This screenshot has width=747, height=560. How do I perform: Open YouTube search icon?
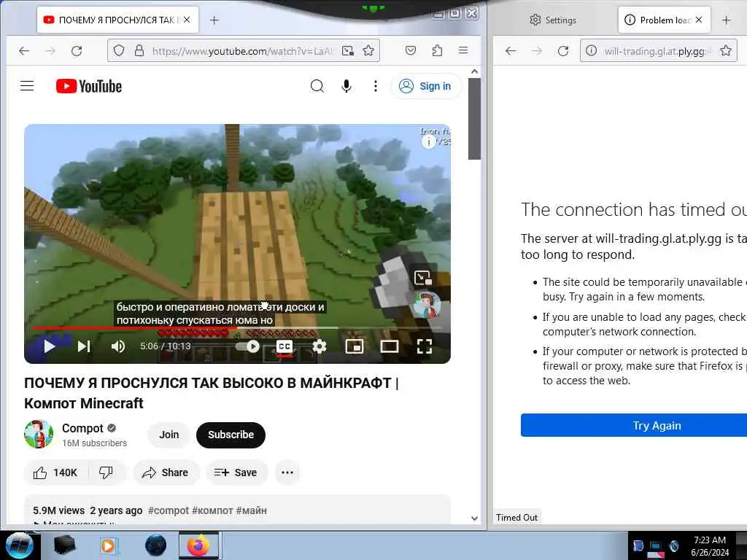(317, 86)
